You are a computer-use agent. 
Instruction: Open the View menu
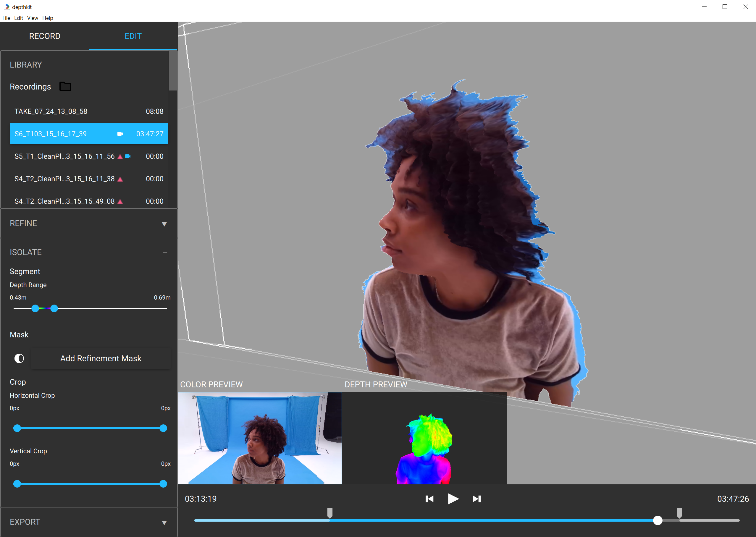[33, 18]
